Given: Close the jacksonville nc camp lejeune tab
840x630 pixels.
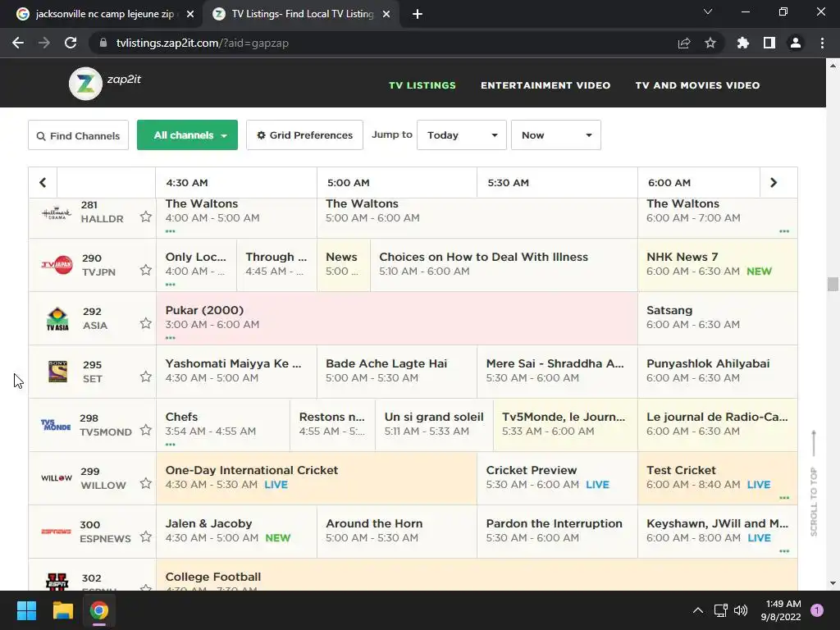Looking at the screenshot, I should pyautogui.click(x=190, y=15).
